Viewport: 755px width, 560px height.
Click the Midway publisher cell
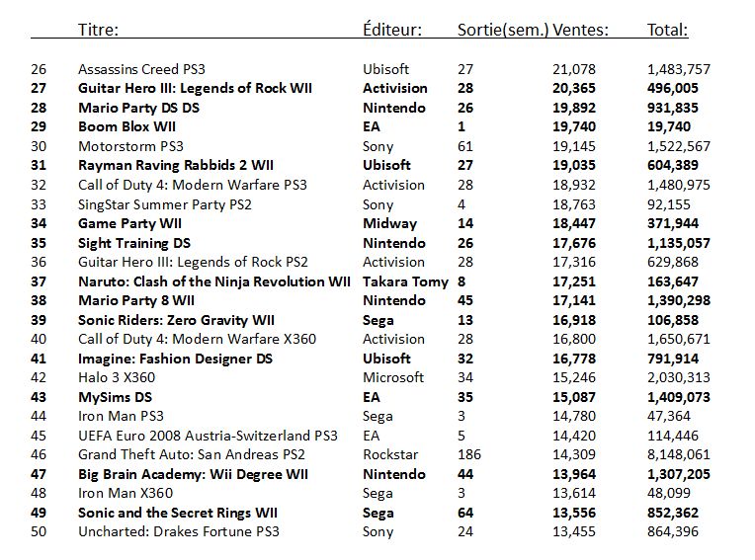click(389, 224)
